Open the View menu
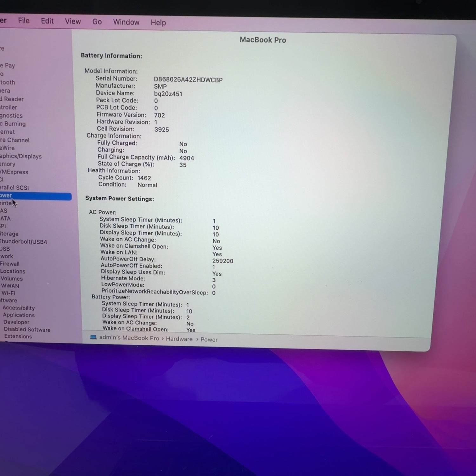Image resolution: width=476 pixels, height=476 pixels. click(73, 22)
